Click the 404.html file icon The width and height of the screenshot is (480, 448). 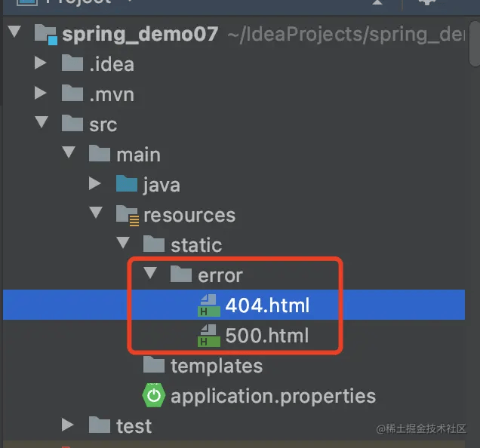pyautogui.click(x=207, y=305)
